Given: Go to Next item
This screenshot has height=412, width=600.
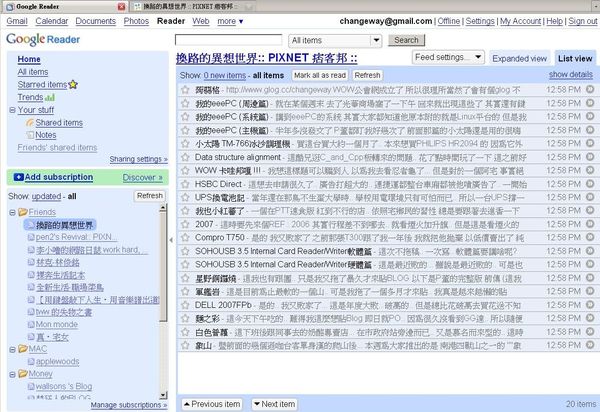Looking at the screenshot, I should point(274,404).
